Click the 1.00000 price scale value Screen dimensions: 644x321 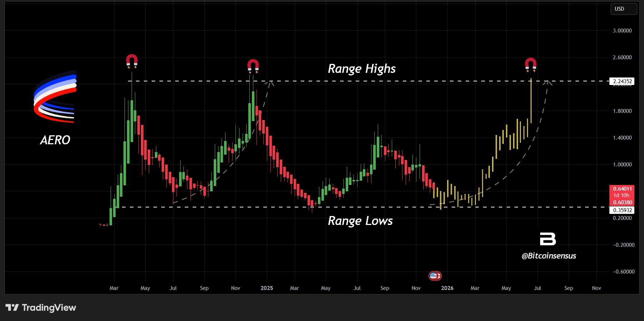(622, 165)
